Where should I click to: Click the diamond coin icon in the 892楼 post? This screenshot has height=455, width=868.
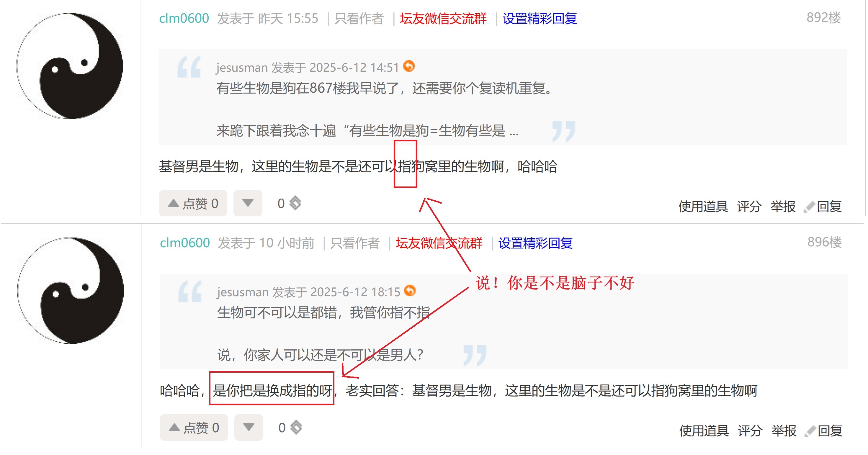pyautogui.click(x=295, y=203)
